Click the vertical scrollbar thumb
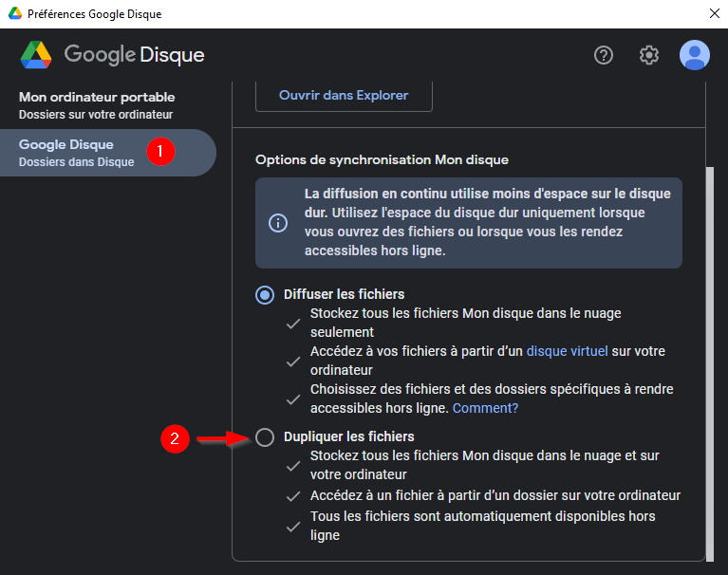This screenshot has height=575, width=728. [709, 364]
